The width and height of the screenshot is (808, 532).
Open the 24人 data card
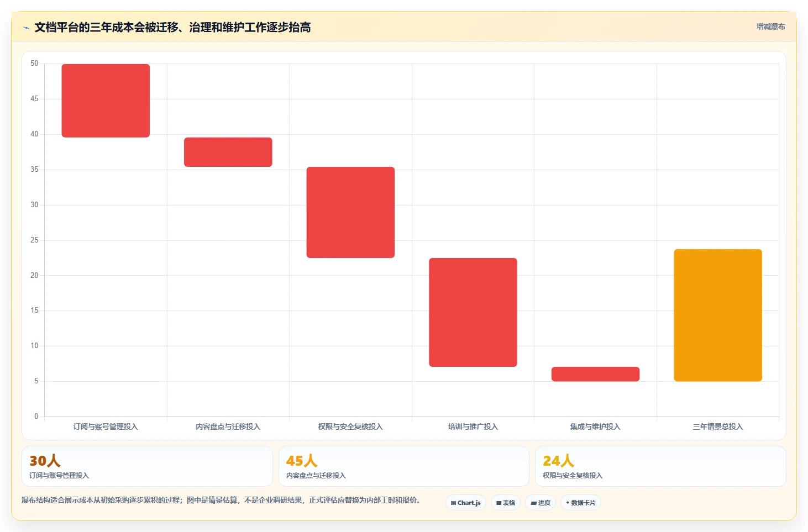click(660, 466)
